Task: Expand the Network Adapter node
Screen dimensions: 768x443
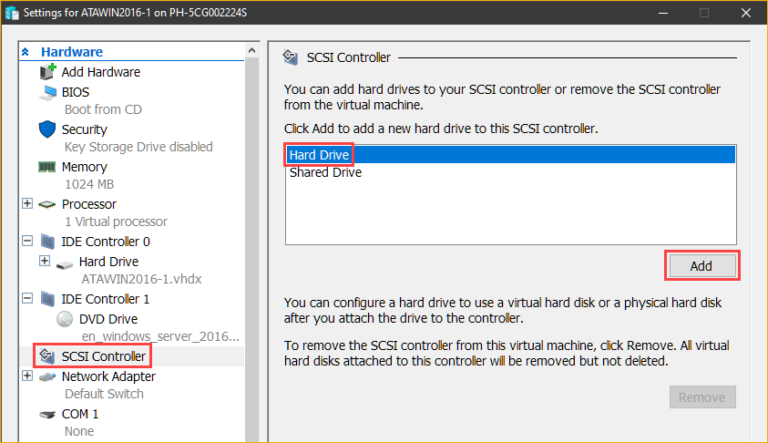Action: tap(27, 376)
